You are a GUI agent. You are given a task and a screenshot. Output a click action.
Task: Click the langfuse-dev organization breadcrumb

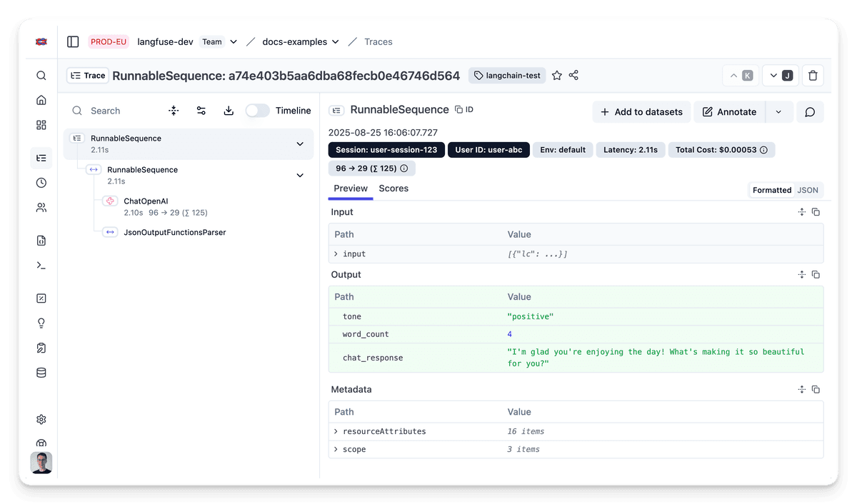pyautogui.click(x=166, y=41)
